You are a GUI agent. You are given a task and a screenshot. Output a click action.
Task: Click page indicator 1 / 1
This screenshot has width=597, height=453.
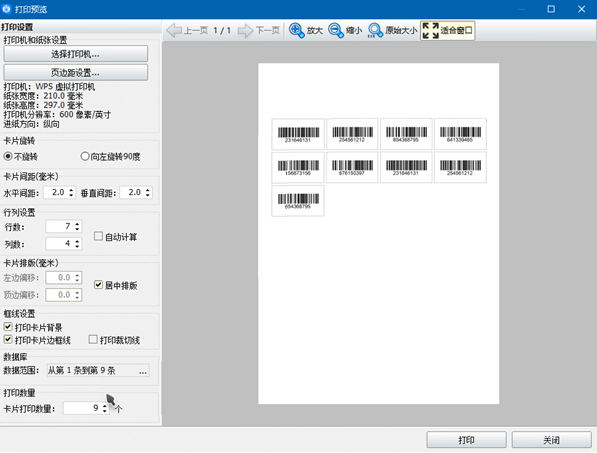pos(222,30)
